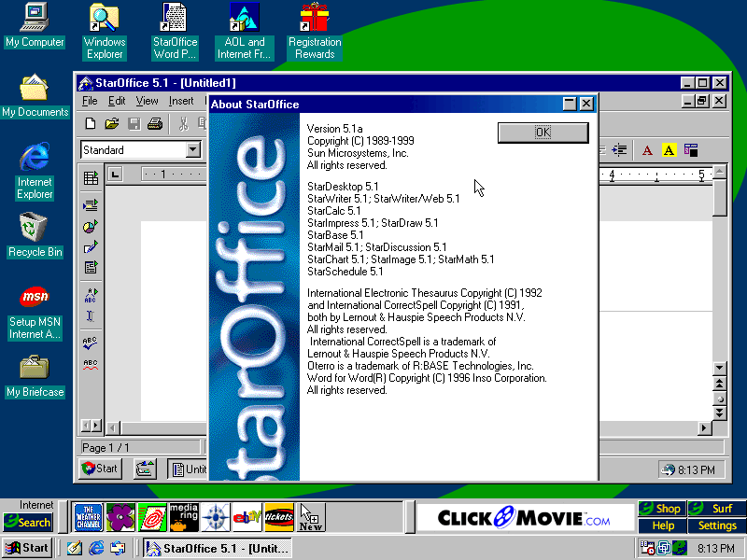Click the Insert chart pie icon
Screen dimensions: 747x560
tap(91, 226)
